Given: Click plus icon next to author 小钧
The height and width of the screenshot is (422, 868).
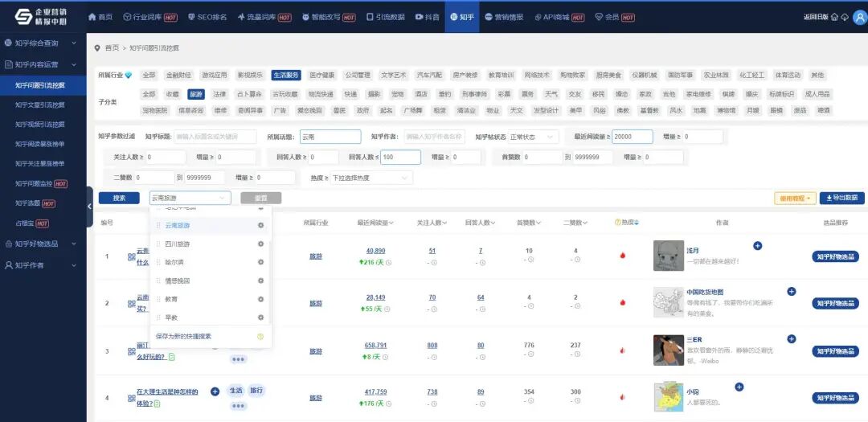Looking at the screenshot, I should 739,387.
